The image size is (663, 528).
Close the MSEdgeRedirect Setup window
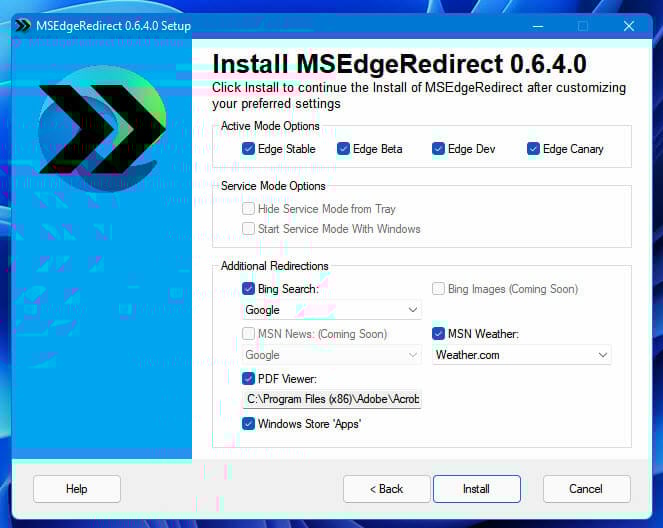tap(629, 26)
